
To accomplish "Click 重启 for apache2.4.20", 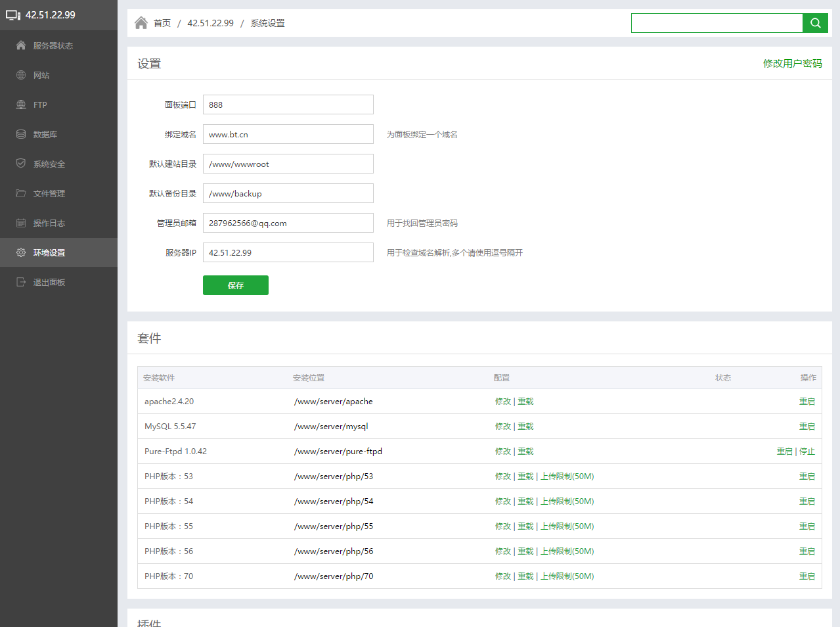I will pyautogui.click(x=807, y=402).
